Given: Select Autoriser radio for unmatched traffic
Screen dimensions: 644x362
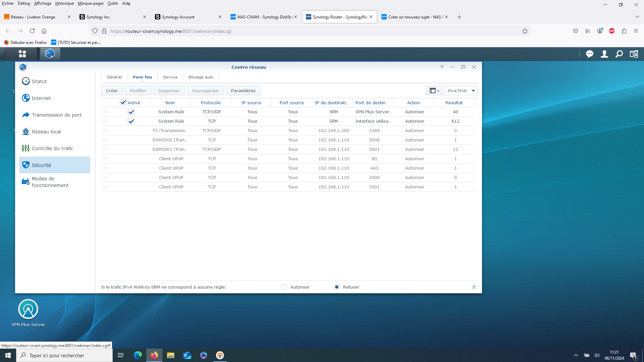Looking at the screenshot, I should [x=284, y=287].
